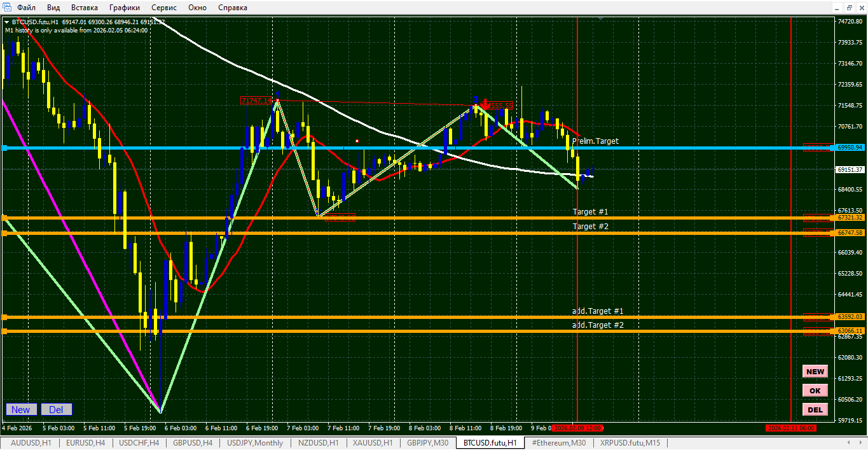Click the blue Del button on chart
This screenshot has width=868, height=450.
(x=56, y=410)
